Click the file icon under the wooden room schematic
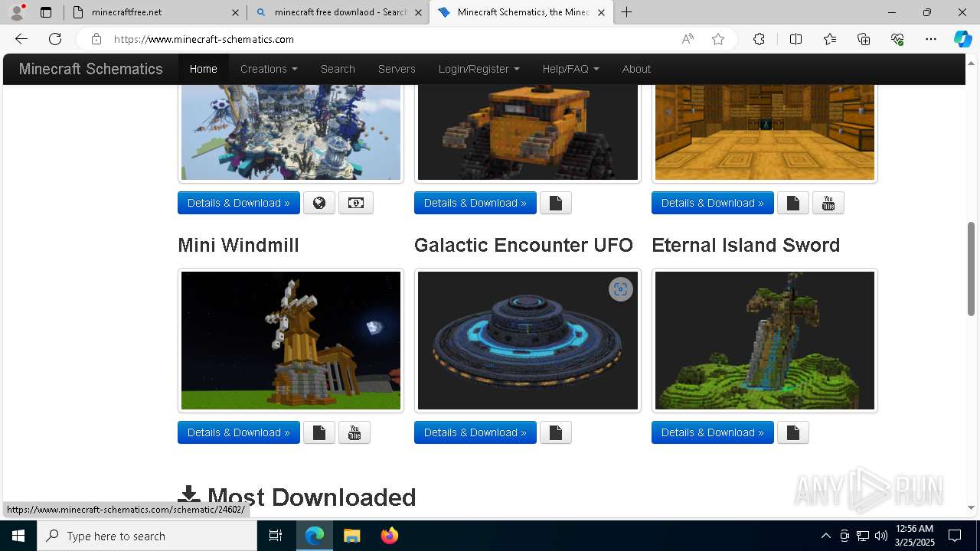 (793, 203)
